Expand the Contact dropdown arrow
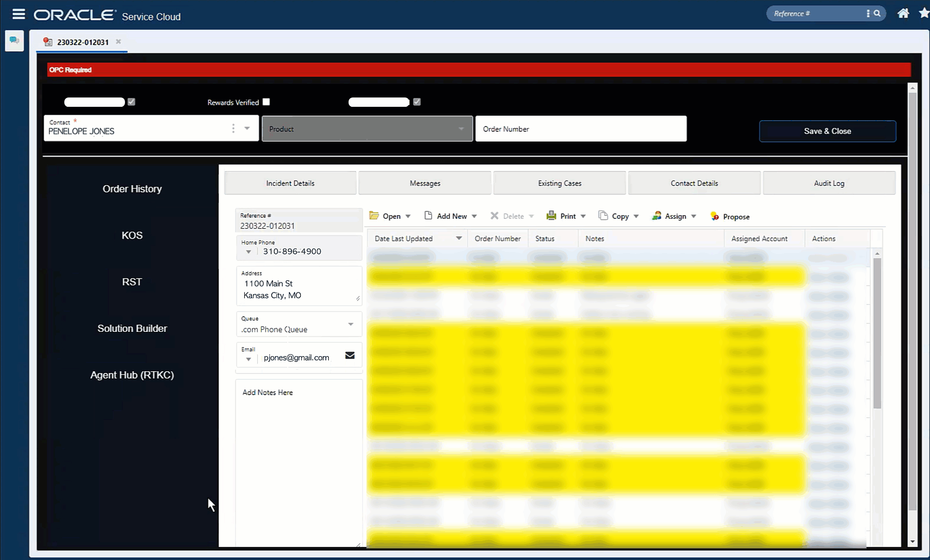 [247, 128]
